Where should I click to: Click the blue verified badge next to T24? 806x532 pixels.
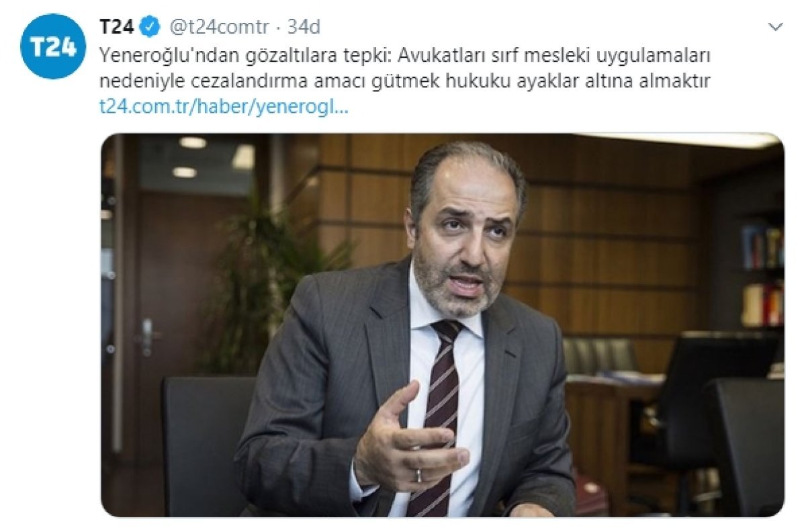[x=152, y=27]
